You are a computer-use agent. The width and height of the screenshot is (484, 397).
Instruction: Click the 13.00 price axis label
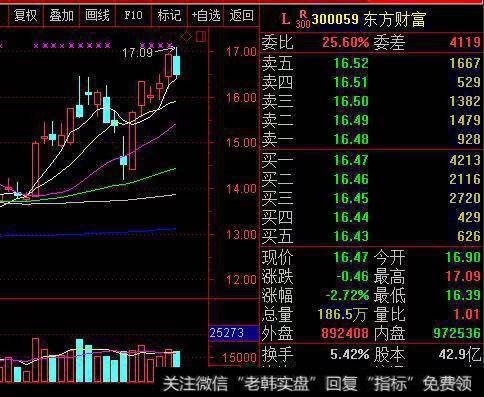point(241,235)
